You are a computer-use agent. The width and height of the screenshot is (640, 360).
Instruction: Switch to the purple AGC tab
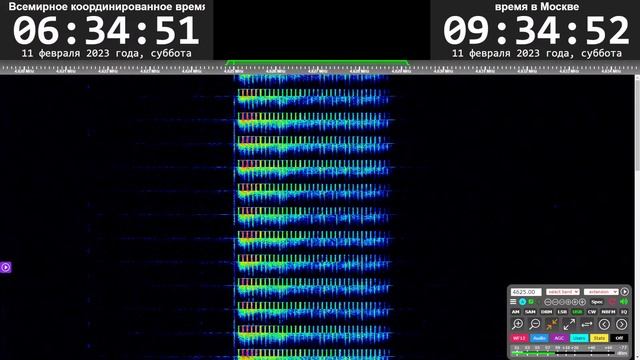[x=559, y=338]
